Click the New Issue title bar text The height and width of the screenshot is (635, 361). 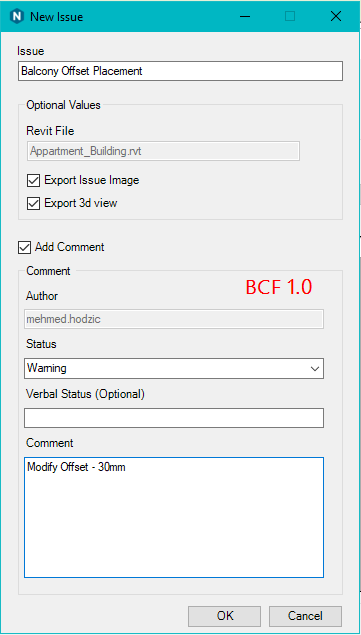57,17
